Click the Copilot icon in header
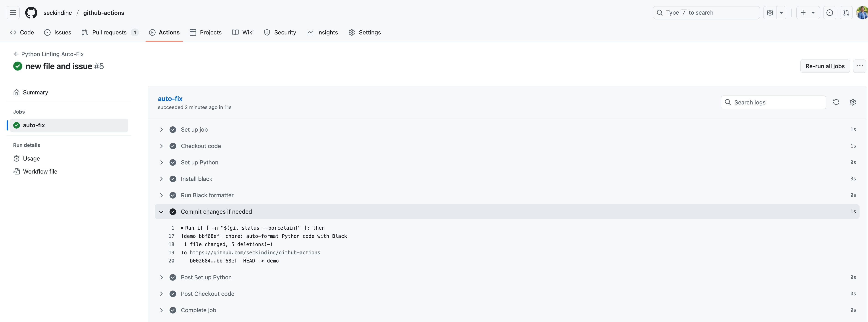 (770, 13)
